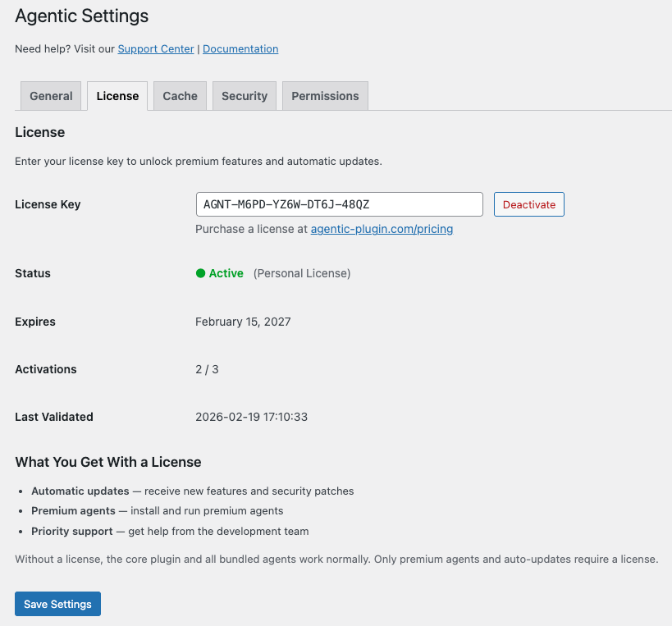Image resolution: width=672 pixels, height=626 pixels.
Task: Open the Permissions tab
Action: [x=325, y=95]
